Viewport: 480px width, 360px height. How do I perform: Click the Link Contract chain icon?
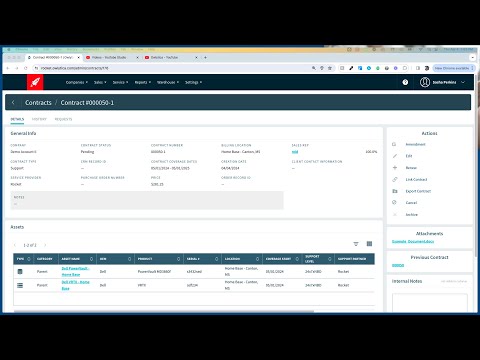[x=395, y=179]
